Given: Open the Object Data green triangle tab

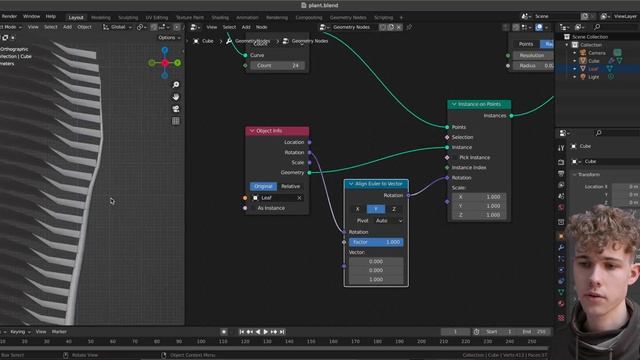Looking at the screenshot, I should pos(561,292).
